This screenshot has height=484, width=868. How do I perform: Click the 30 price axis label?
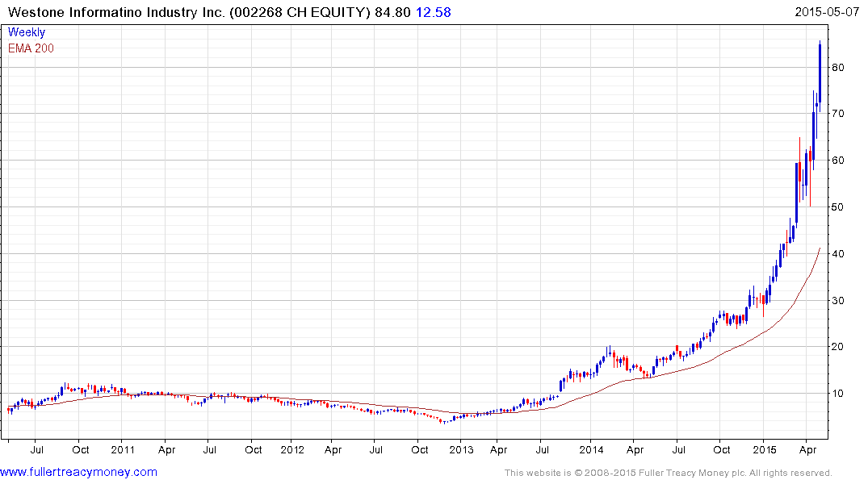tap(837, 300)
